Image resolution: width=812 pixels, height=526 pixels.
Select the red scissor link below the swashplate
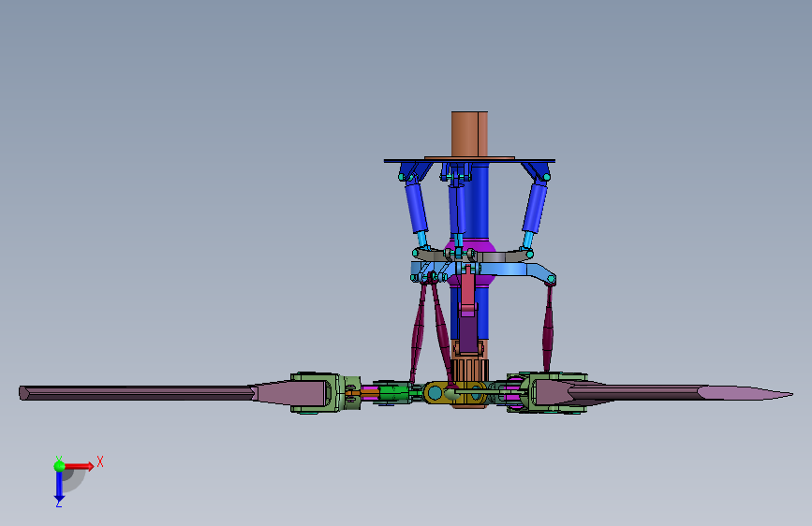tap(467, 289)
